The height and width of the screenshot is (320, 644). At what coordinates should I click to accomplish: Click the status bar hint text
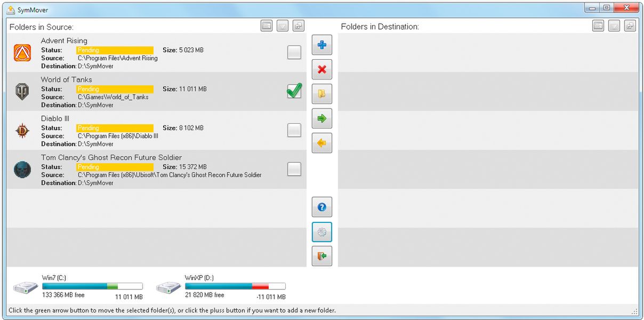click(x=172, y=310)
